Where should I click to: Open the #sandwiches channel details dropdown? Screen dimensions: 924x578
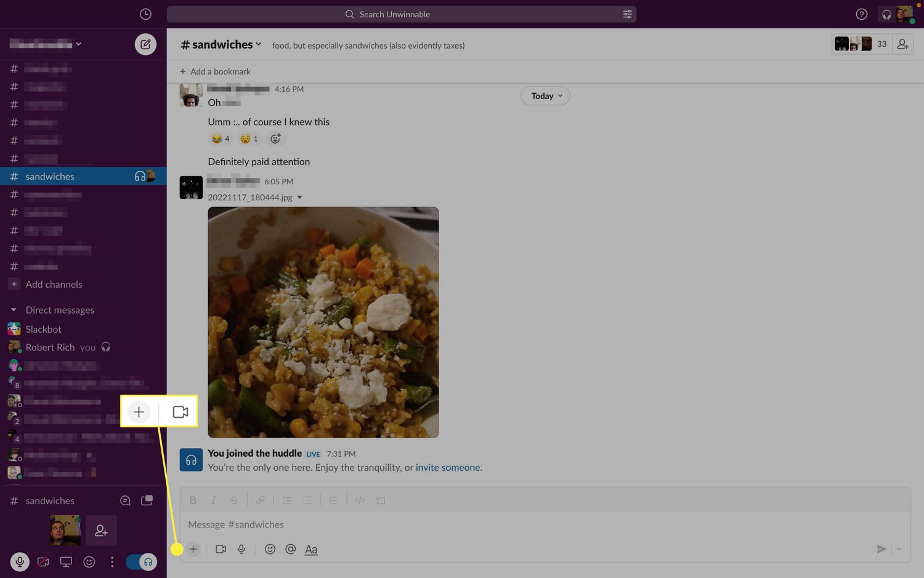click(x=221, y=44)
